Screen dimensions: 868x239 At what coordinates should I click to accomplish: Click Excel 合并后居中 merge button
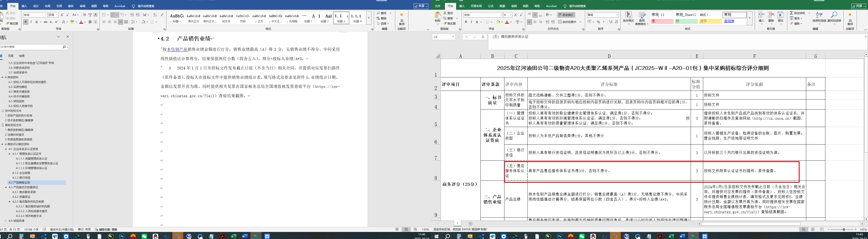[567, 22]
